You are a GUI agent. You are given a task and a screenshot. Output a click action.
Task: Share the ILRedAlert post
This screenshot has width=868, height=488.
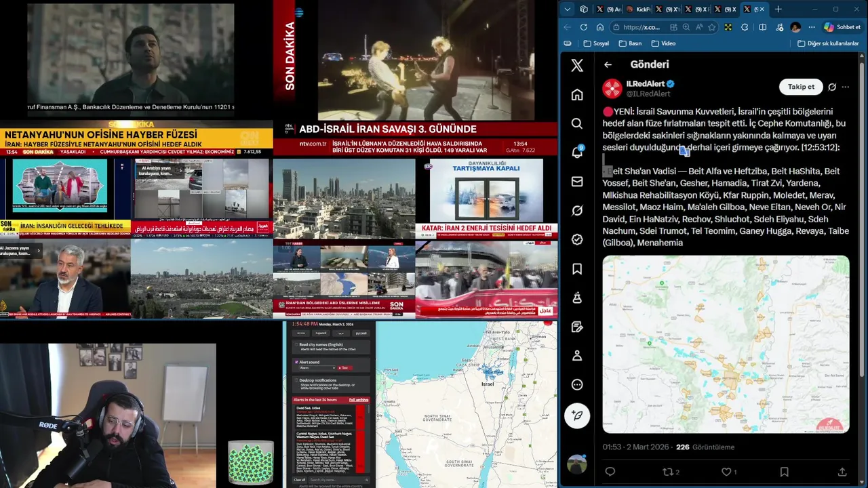842,472
